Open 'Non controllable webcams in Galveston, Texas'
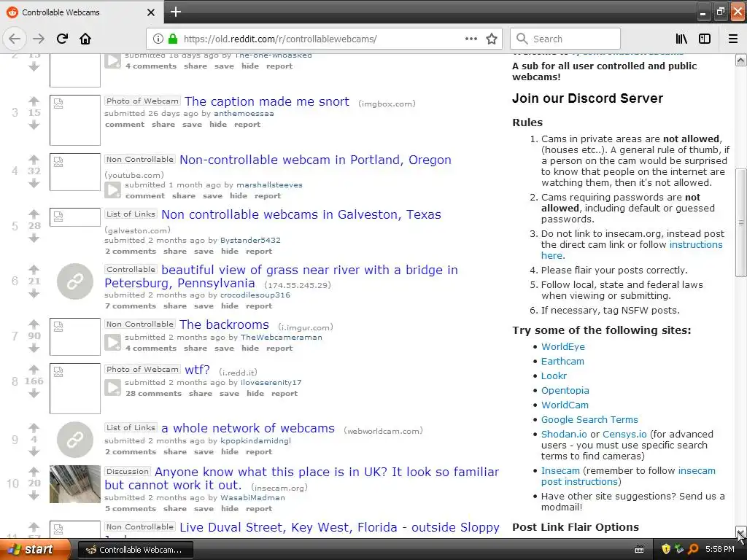This screenshot has width=747, height=560. (x=301, y=215)
